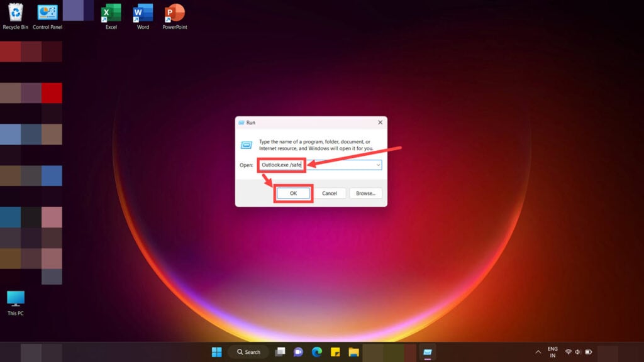Click the taskbar Search box
The height and width of the screenshot is (362, 644).
248,352
